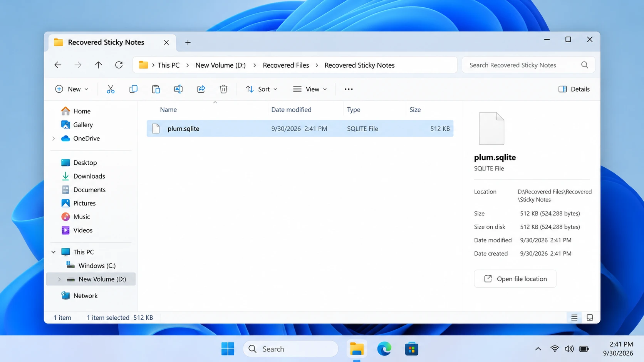Image resolution: width=644 pixels, height=362 pixels.
Task: Expand the OneDrive tree node
Action: pyautogui.click(x=54, y=138)
